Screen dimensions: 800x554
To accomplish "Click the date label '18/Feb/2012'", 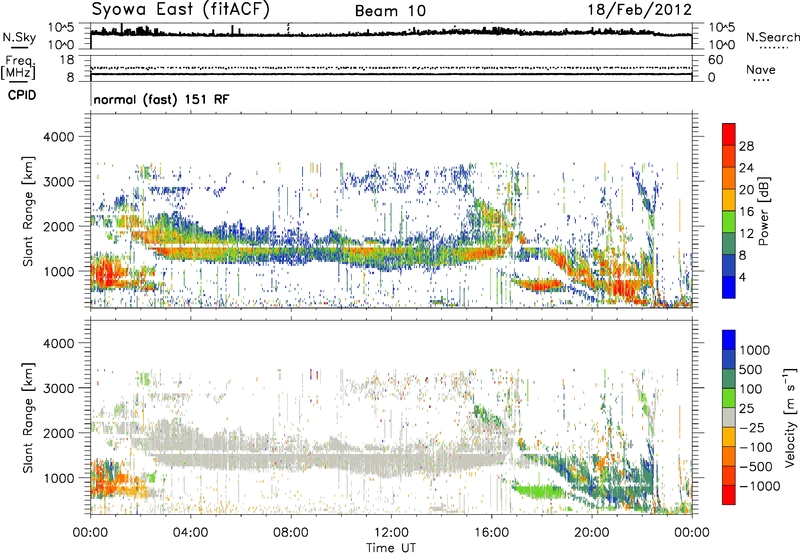I will coord(639,10).
